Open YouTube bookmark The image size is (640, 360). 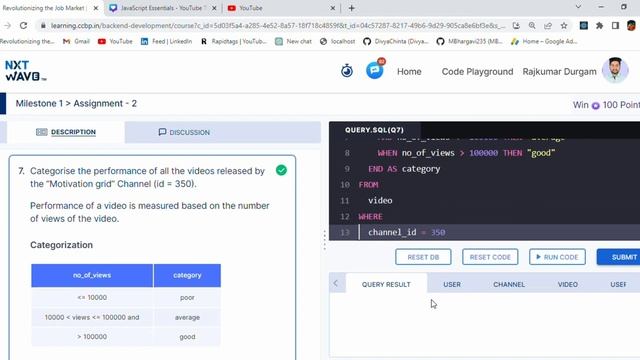click(x=115, y=41)
